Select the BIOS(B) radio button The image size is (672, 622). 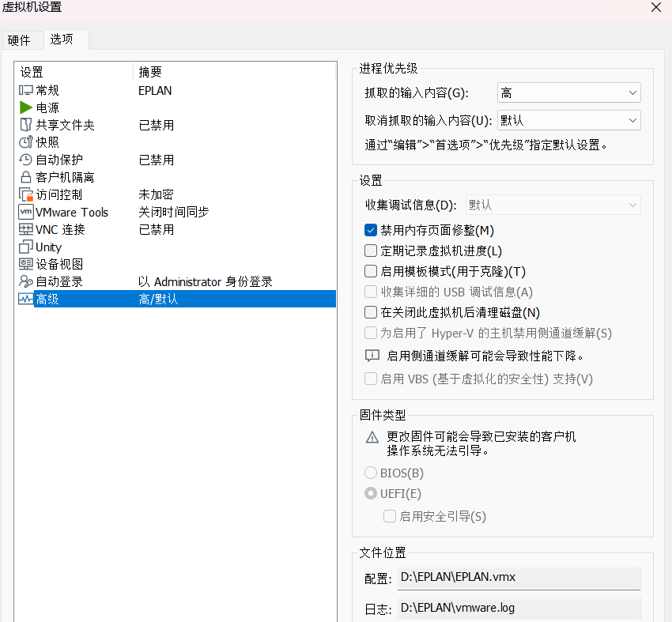(x=370, y=473)
